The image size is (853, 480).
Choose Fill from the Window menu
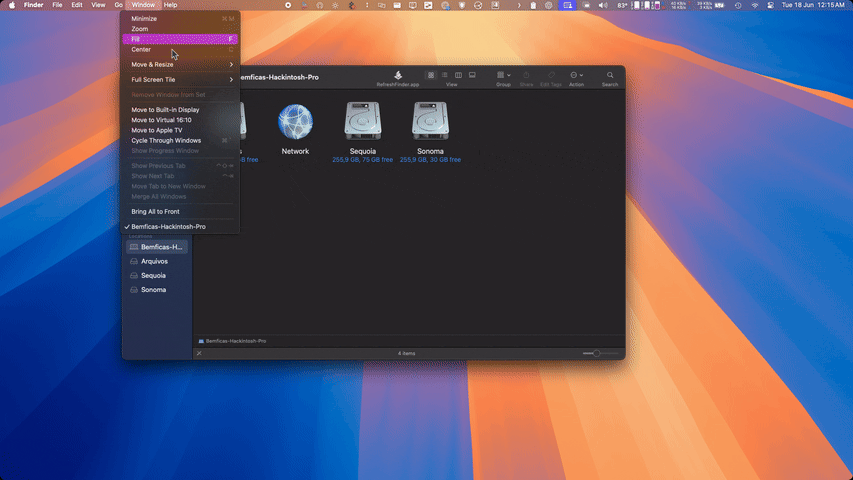click(180, 39)
